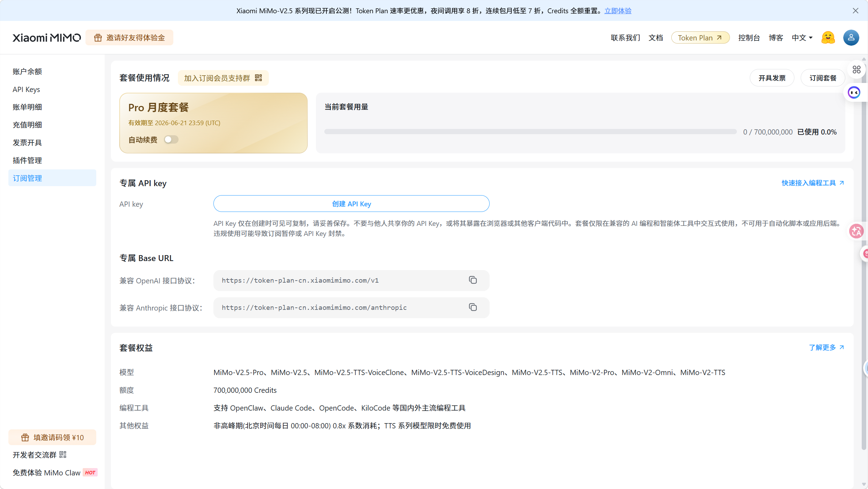Click the pink translate floating icon
The height and width of the screenshot is (489, 868).
click(x=856, y=231)
